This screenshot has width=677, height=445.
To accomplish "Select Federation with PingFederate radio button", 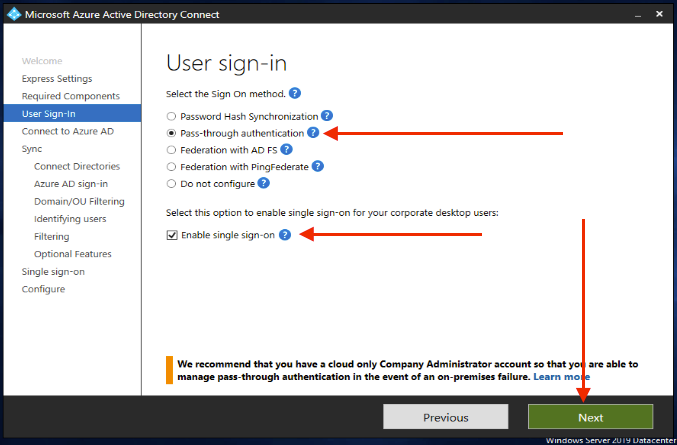I will pyautogui.click(x=171, y=167).
